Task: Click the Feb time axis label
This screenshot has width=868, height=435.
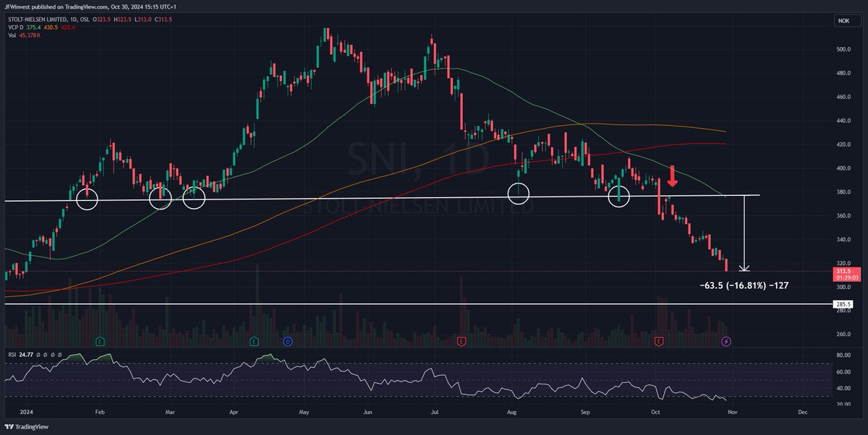Action: tap(101, 412)
